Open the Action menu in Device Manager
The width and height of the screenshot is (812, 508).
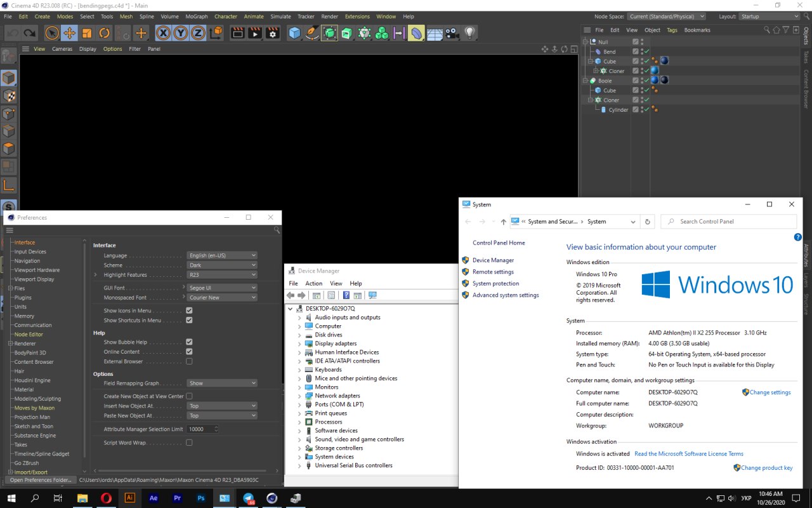[x=314, y=283]
